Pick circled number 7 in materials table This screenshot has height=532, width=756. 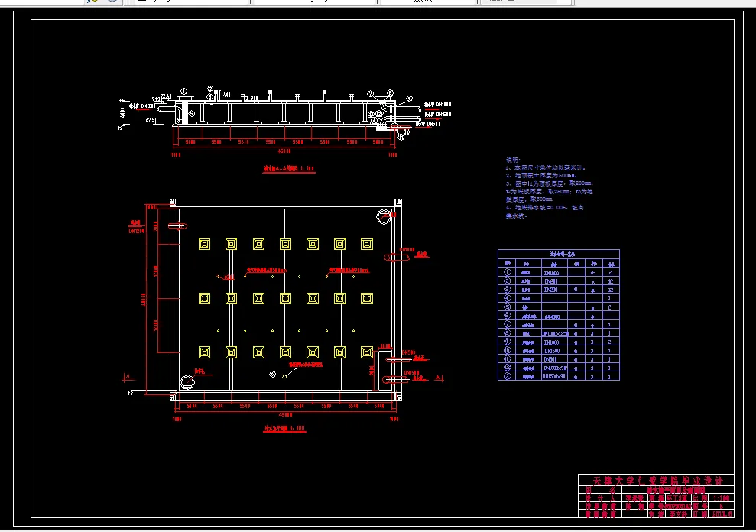tap(507, 325)
